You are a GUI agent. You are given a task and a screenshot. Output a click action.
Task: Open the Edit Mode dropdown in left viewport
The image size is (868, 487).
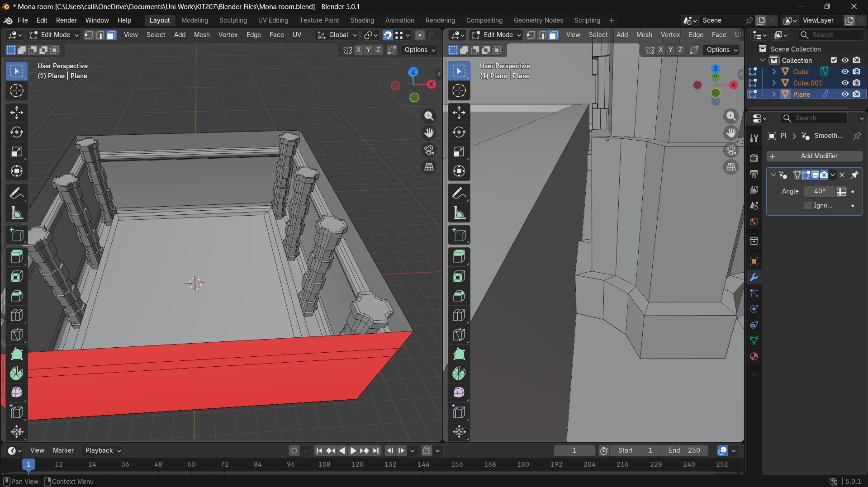pos(54,35)
